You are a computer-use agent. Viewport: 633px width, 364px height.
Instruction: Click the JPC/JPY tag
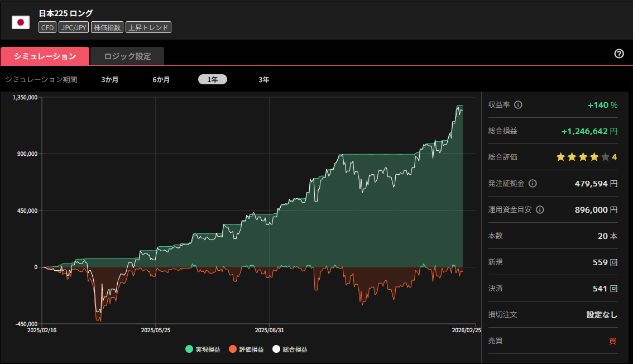[x=74, y=27]
